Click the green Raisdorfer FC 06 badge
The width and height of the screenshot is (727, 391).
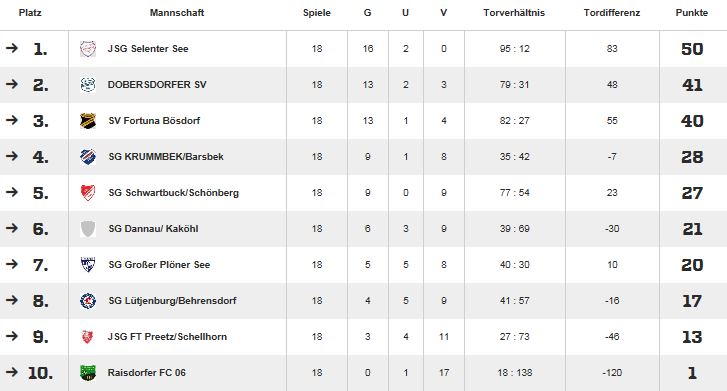tap(88, 372)
